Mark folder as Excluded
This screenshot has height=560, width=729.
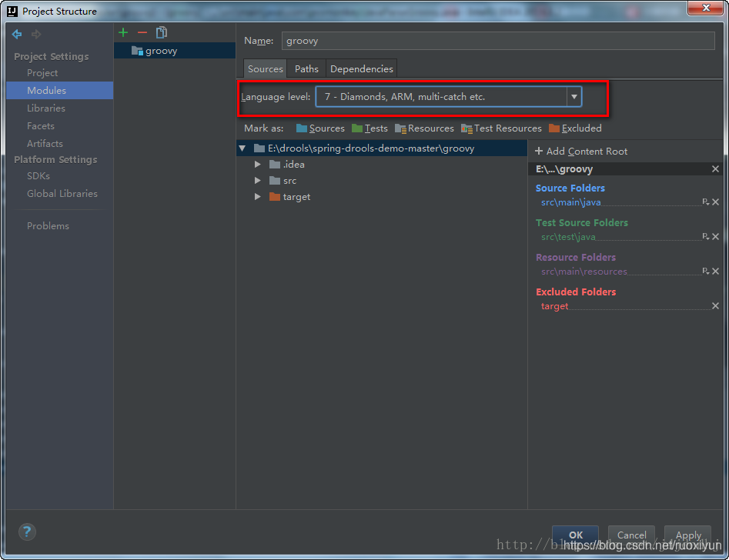tap(575, 128)
